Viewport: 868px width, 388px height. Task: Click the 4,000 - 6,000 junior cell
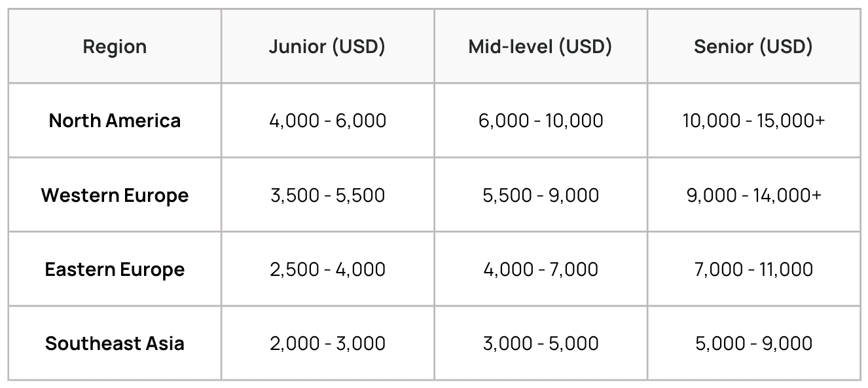pos(327,121)
